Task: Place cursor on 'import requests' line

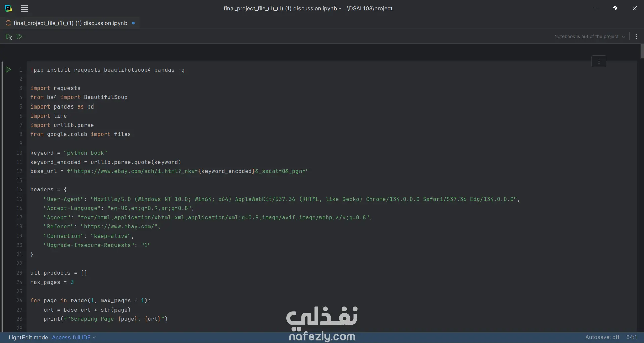Action: pyautogui.click(x=55, y=88)
